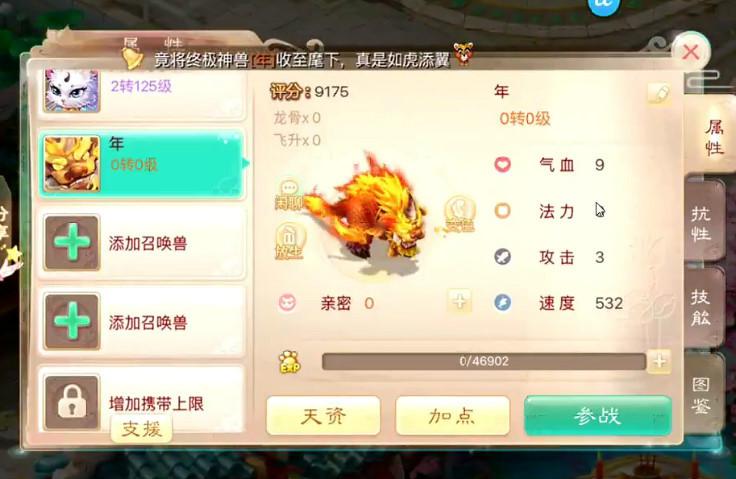Open the 闲聊 chat bubble icon
This screenshot has height=479, width=736.
[x=289, y=195]
